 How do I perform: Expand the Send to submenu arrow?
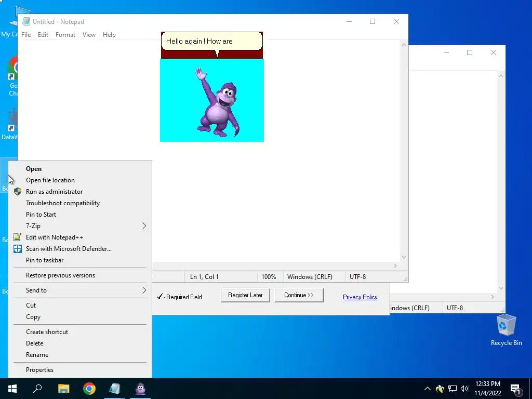pyautogui.click(x=144, y=290)
